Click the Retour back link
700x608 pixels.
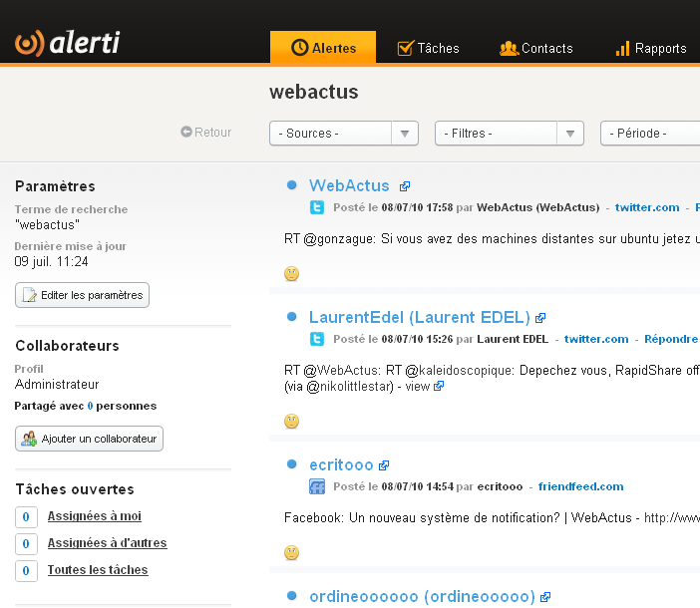coord(206,132)
